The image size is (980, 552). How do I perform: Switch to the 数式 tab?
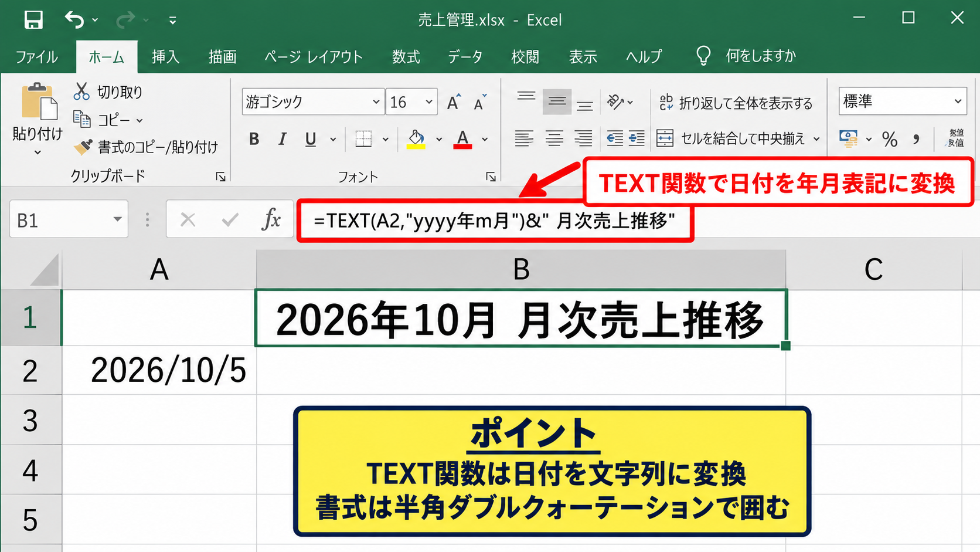pos(406,57)
